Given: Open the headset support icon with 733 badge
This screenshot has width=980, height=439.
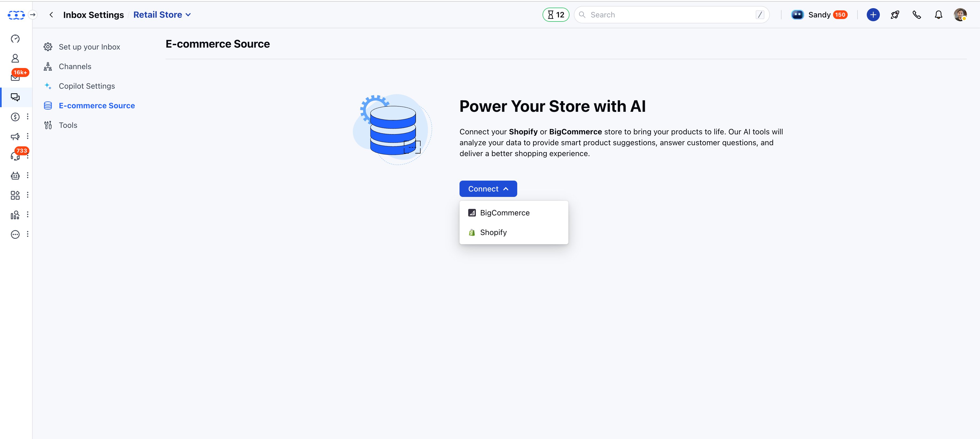Looking at the screenshot, I should [x=15, y=156].
